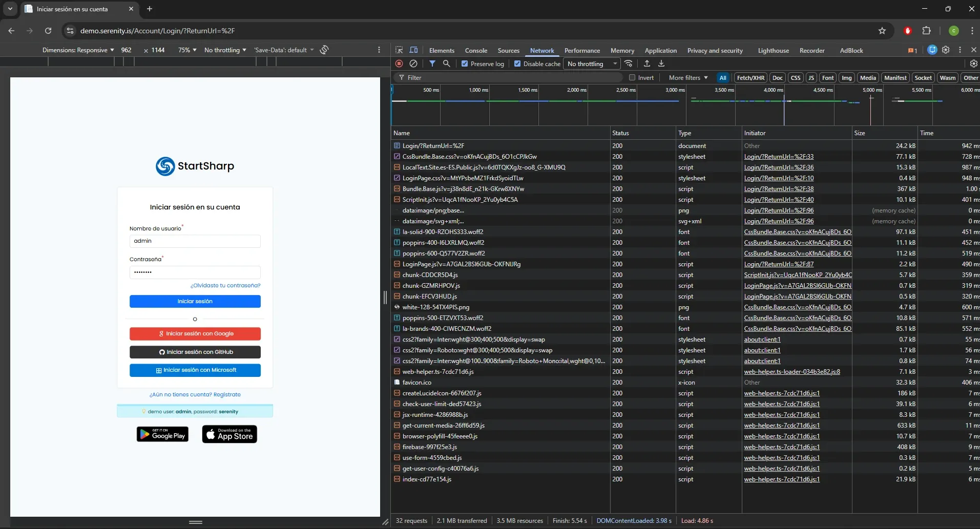
Task: Open network conditions settings
Action: coord(628,64)
